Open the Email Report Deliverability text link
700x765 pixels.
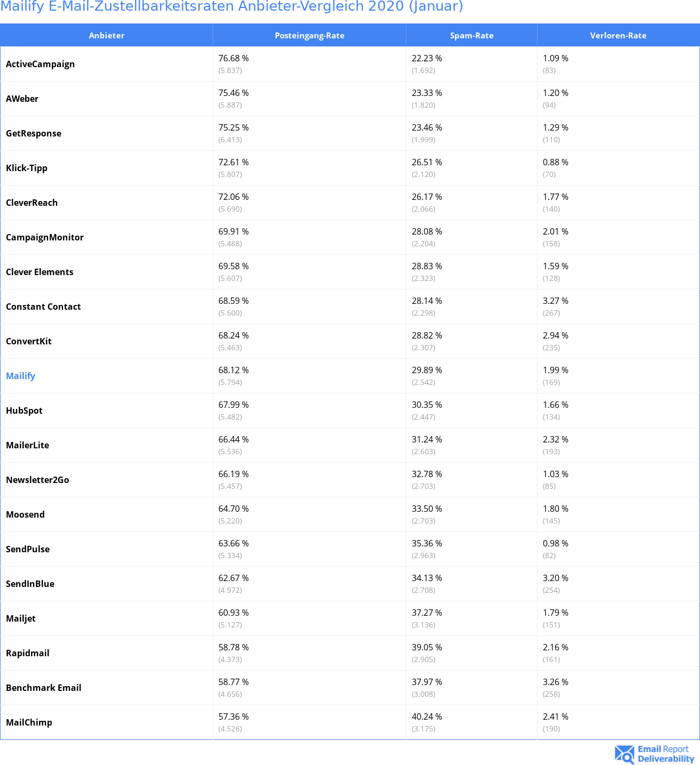[666, 754]
